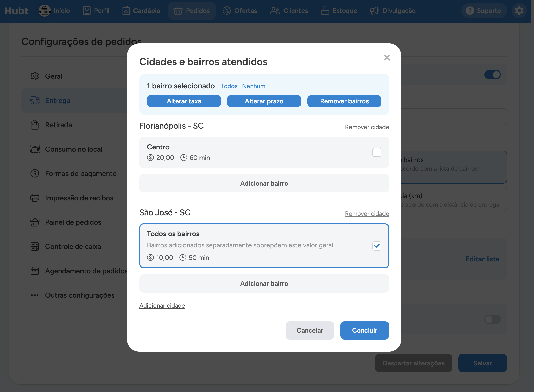Click the Alterar taxa button
534x392 pixels.
[184, 101]
